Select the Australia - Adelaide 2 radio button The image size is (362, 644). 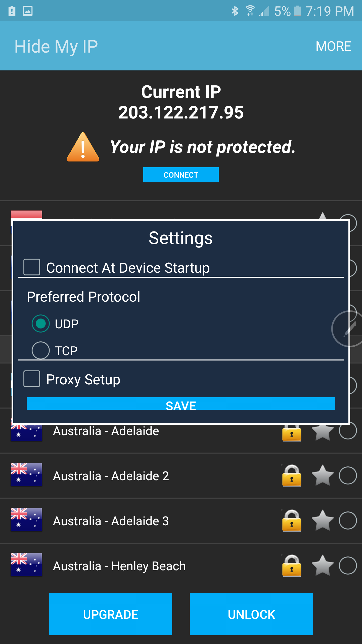348,475
